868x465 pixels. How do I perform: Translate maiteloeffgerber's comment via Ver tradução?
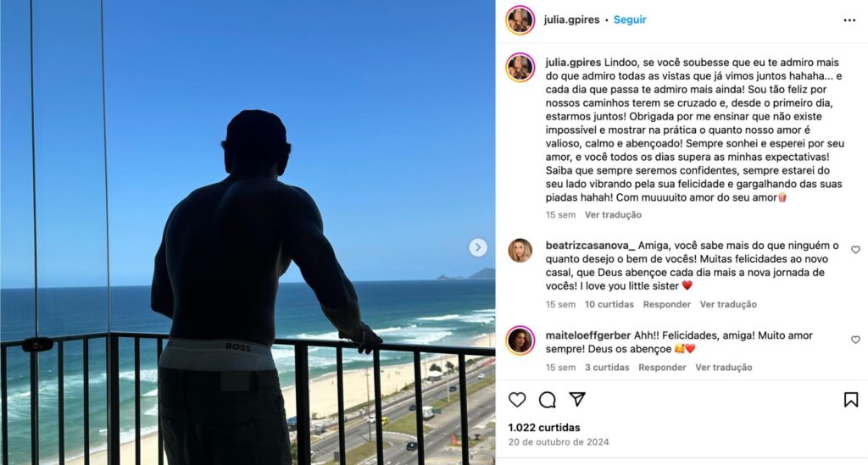point(724,367)
